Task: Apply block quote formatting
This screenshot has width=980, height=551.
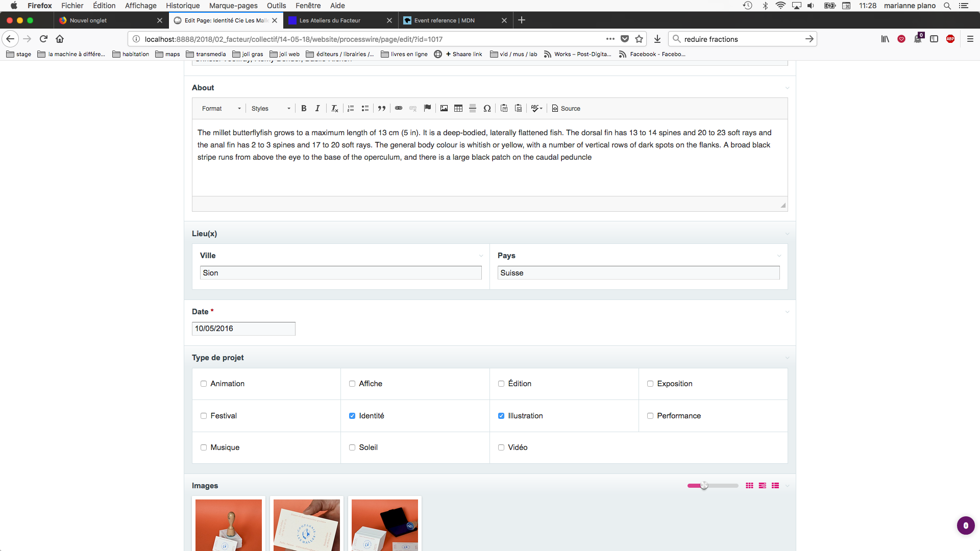Action: (381, 108)
